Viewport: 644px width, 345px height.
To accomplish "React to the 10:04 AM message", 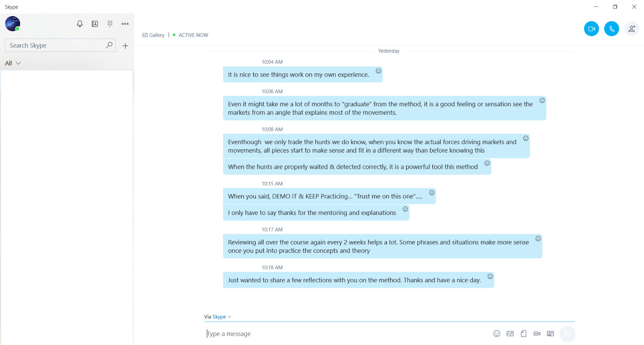I will click(x=378, y=71).
